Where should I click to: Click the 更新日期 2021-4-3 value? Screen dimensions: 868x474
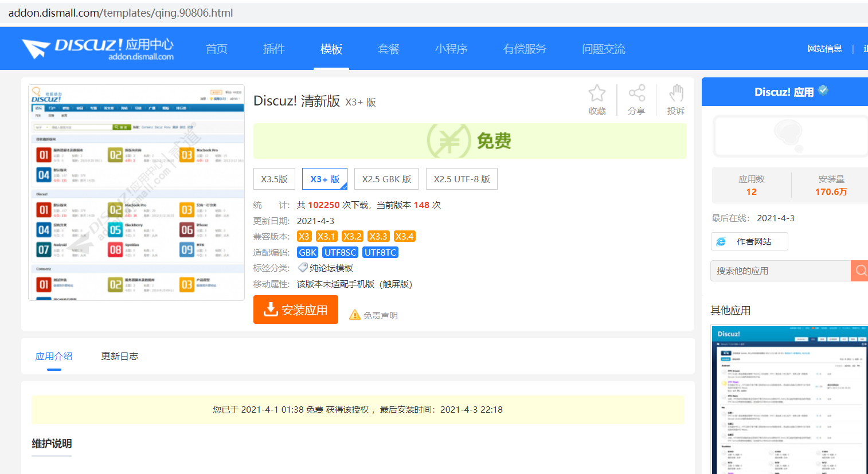pyautogui.click(x=315, y=221)
